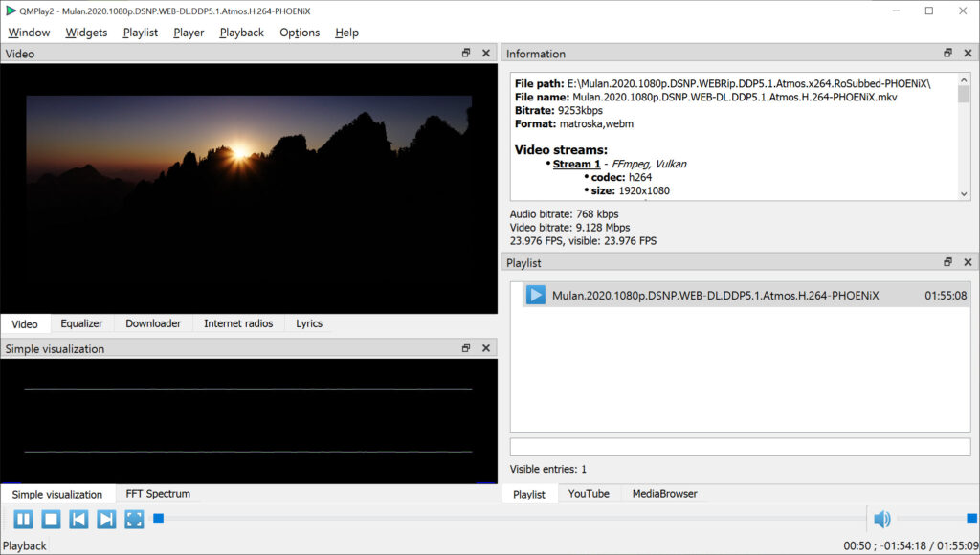Open the Help menu
This screenshot has width=980, height=555.
(346, 33)
